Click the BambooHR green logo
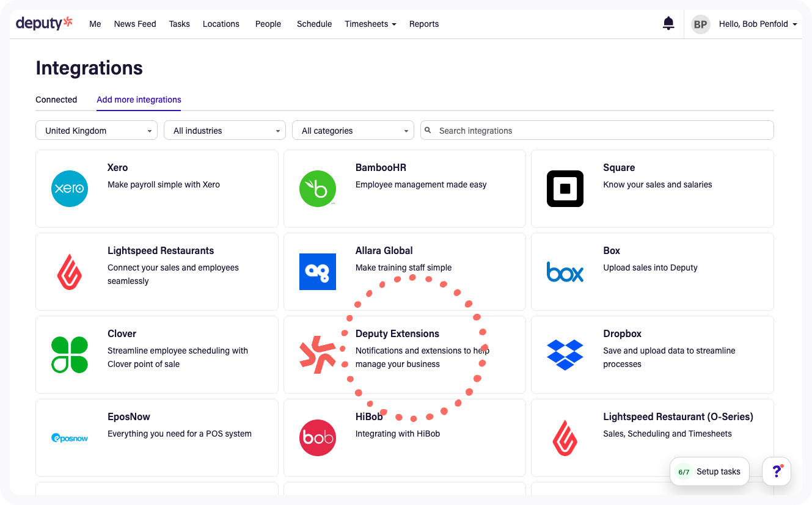Image resolution: width=812 pixels, height=505 pixels. (318, 189)
